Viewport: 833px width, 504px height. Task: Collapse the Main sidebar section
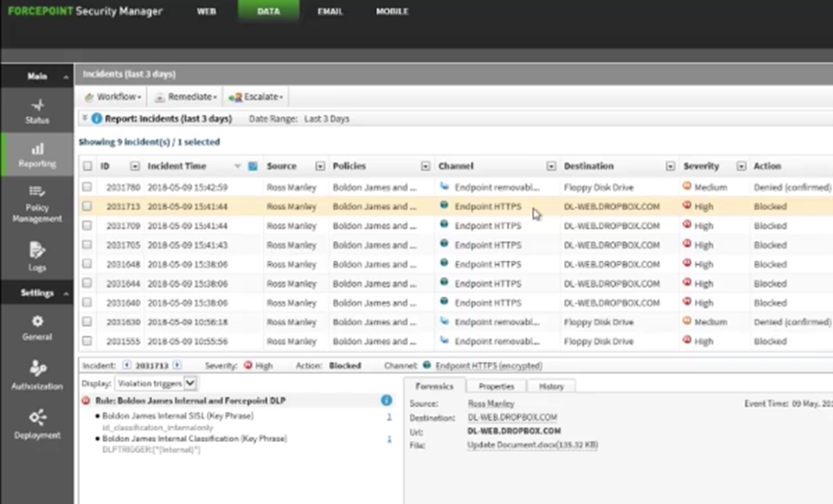66,76
